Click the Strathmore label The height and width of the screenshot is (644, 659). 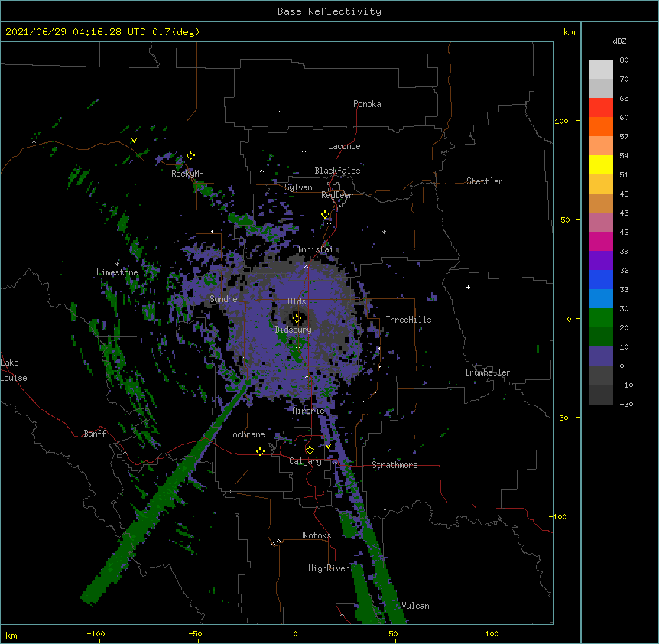[394, 465]
